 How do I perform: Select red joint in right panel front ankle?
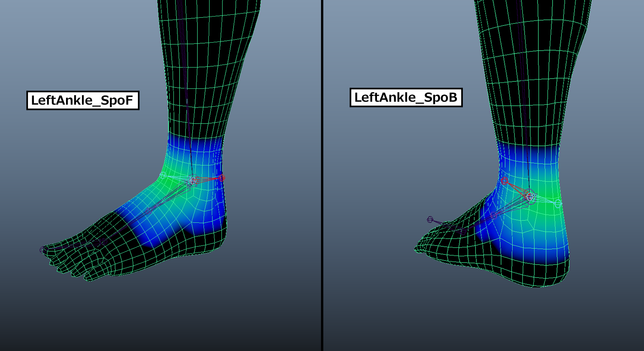(x=504, y=181)
